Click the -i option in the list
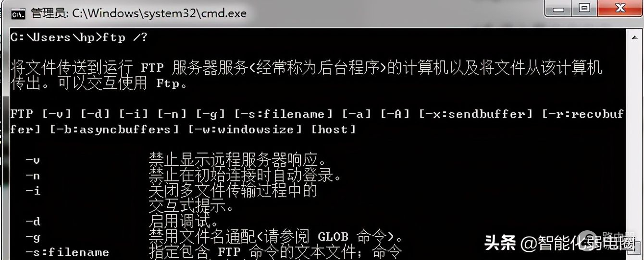The image size is (644, 260). (33, 190)
